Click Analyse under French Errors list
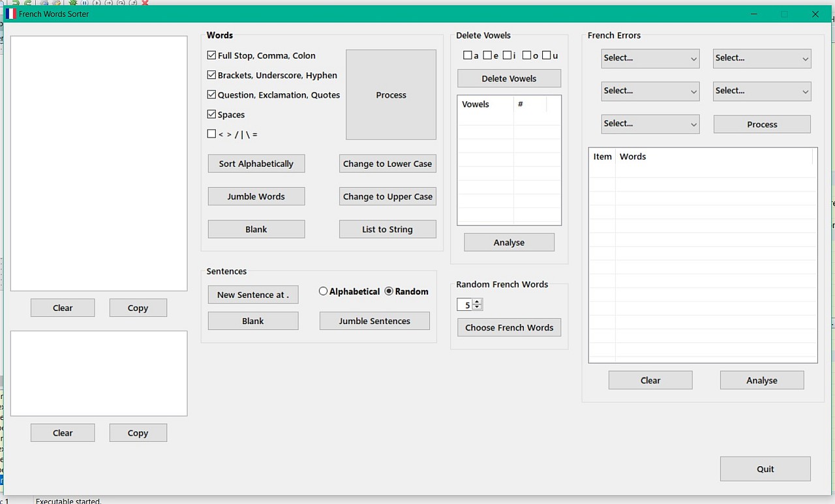 tap(762, 380)
